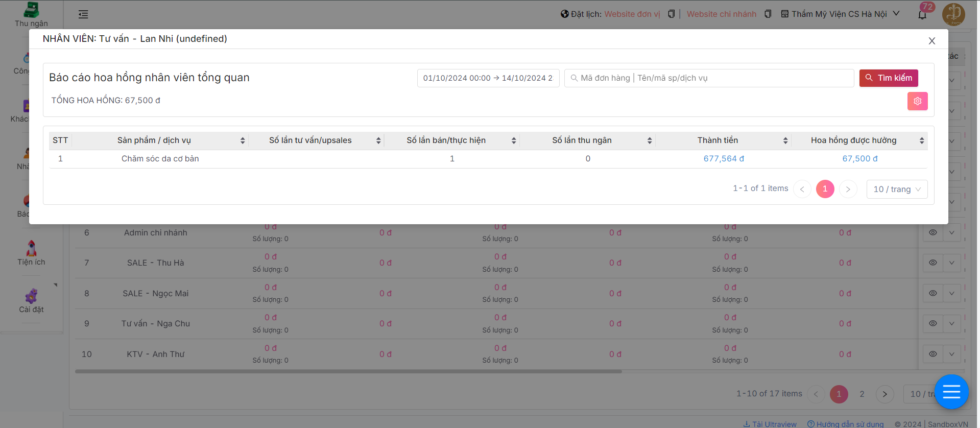Expand row actions chevron for SALE - Ngọc Mai
Viewport: 980px width, 428px height.
click(952, 293)
